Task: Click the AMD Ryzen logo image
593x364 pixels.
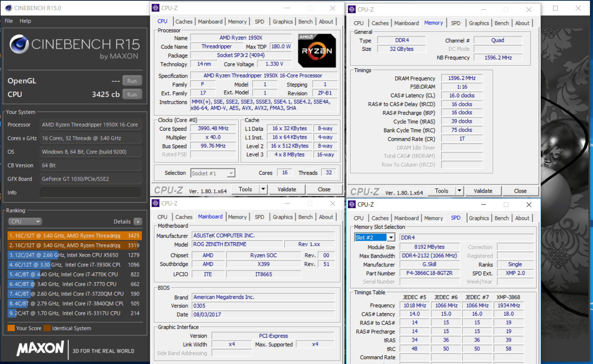Action: pyautogui.click(x=317, y=51)
